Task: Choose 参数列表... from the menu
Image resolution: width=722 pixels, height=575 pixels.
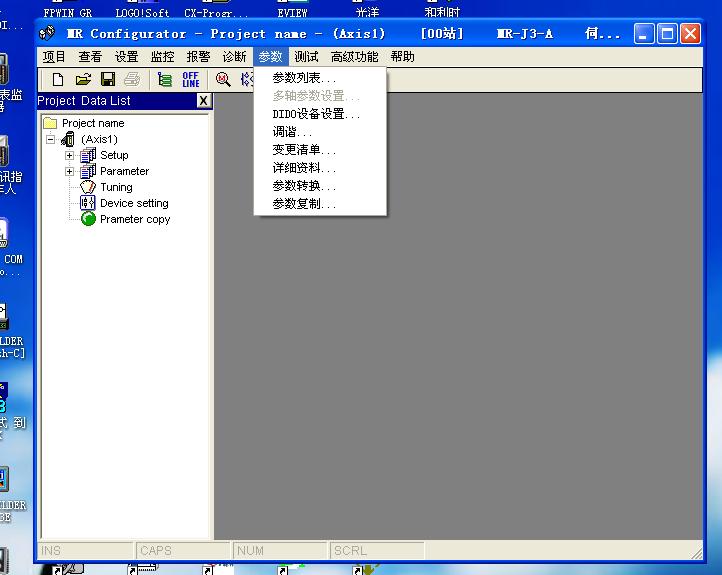Action: 304,77
